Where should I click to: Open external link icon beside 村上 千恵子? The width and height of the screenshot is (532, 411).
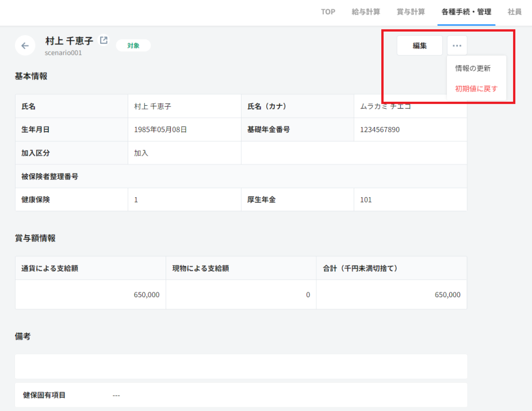pos(104,40)
